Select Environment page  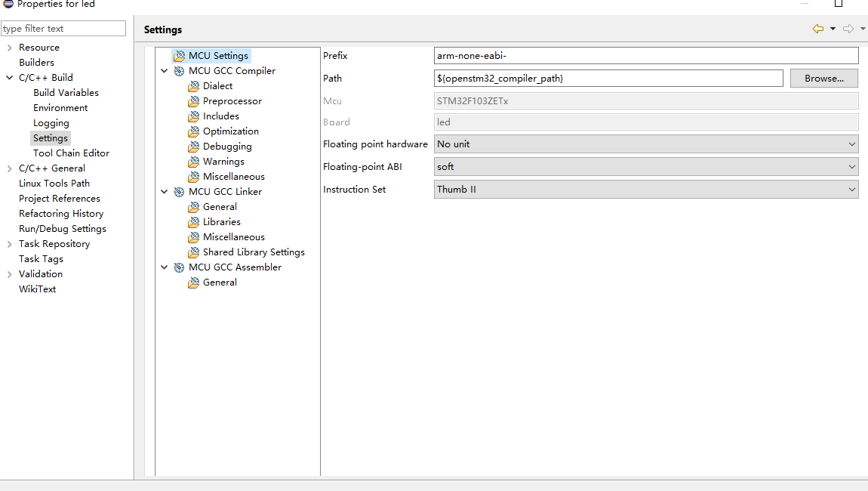(60, 108)
